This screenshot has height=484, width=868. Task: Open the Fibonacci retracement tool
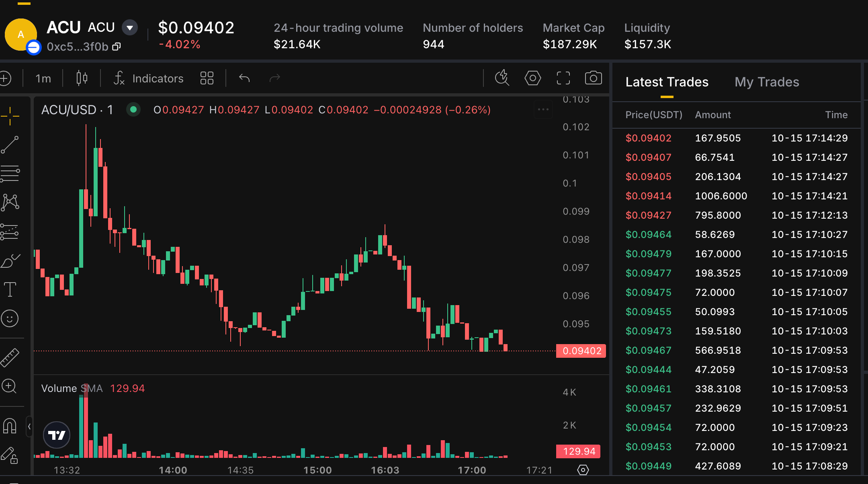pos(10,174)
